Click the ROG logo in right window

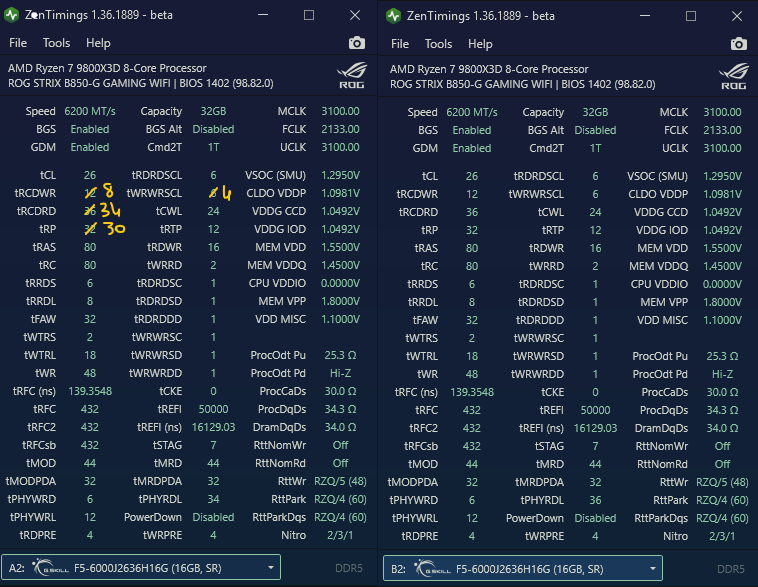(x=733, y=76)
